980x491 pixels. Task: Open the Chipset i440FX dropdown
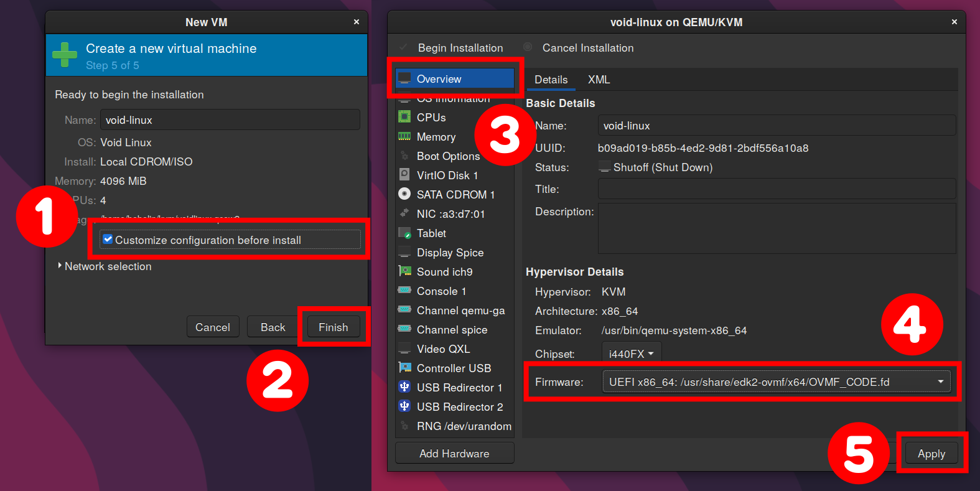coord(631,353)
